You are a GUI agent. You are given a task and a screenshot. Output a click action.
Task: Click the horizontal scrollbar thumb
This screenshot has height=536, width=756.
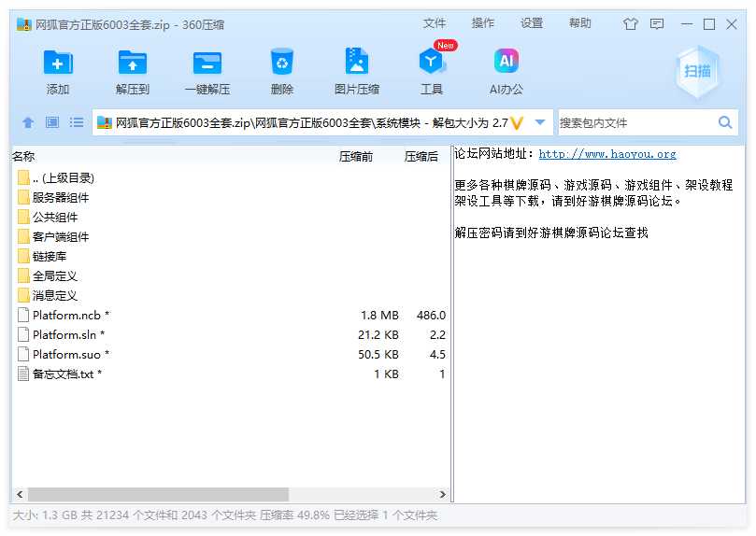click(158, 494)
